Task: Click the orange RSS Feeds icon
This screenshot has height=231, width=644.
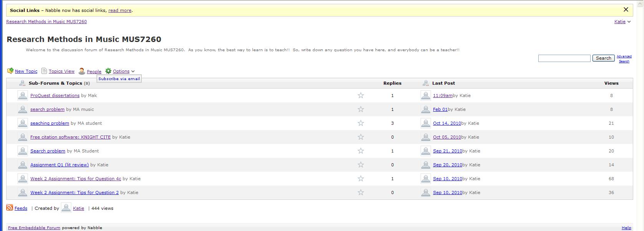Action: pos(10,208)
